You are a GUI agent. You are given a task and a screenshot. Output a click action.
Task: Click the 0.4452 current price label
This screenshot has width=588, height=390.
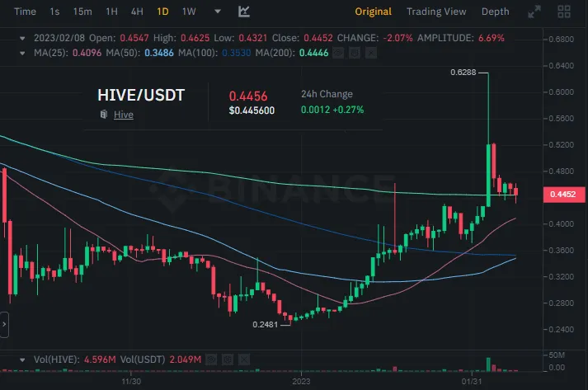564,195
